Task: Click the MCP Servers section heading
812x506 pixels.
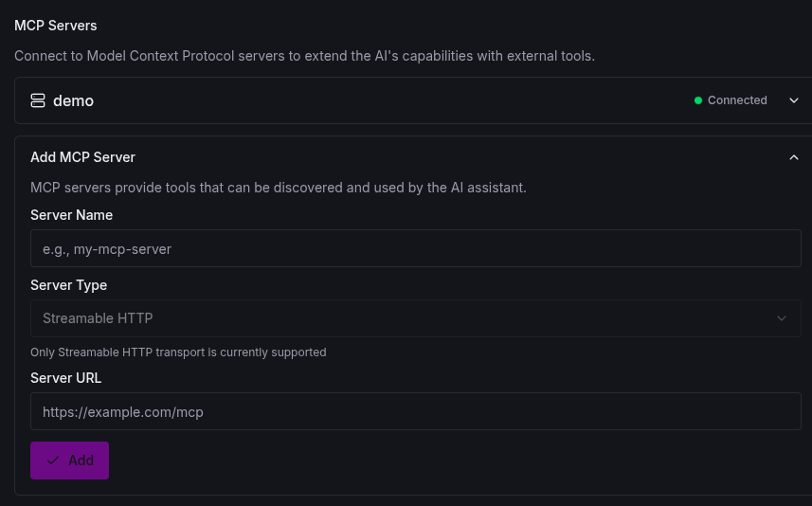Action: pos(55,26)
